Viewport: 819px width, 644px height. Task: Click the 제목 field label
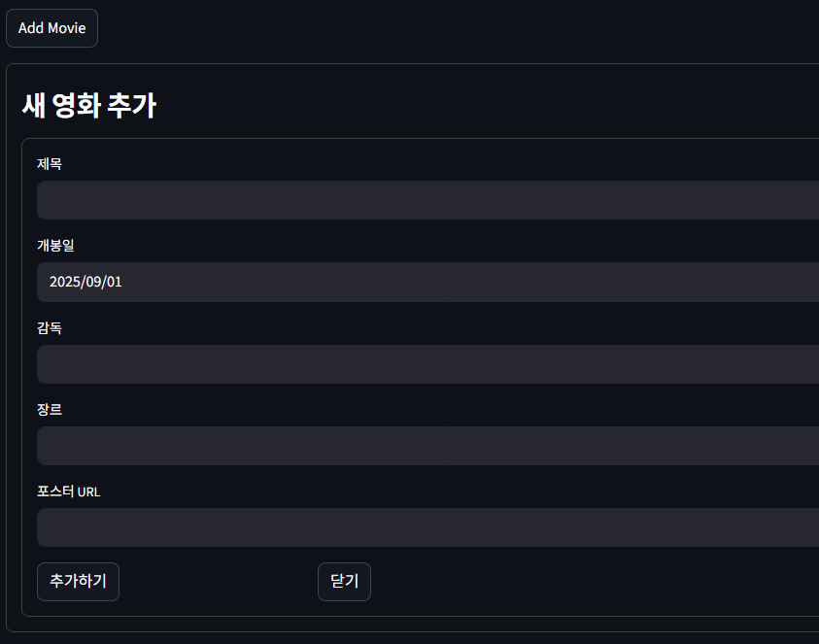point(50,164)
